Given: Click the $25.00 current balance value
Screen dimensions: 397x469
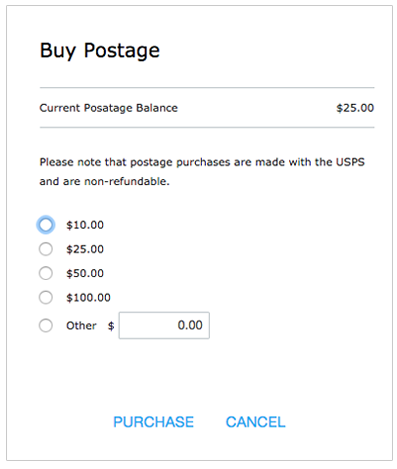Looking at the screenshot, I should 355,108.
